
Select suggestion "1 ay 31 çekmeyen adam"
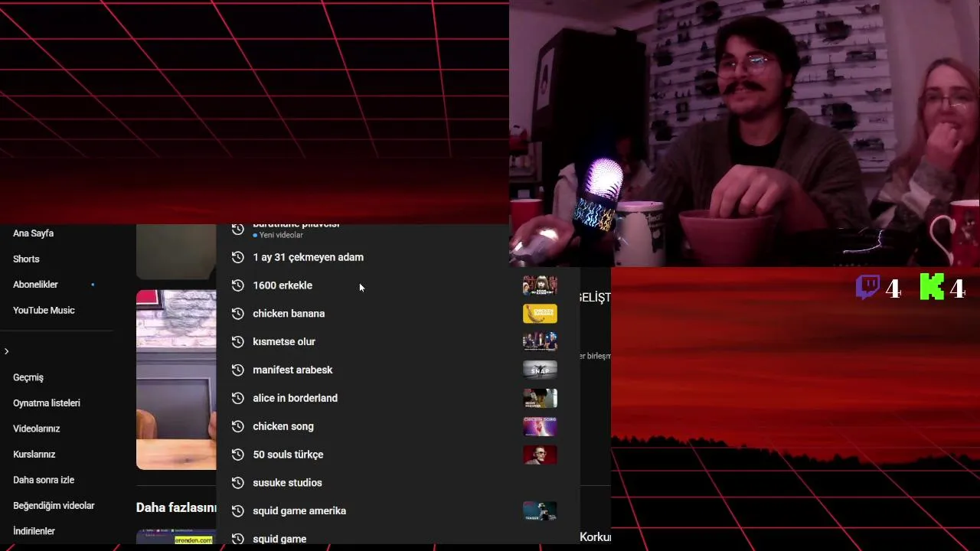click(308, 257)
